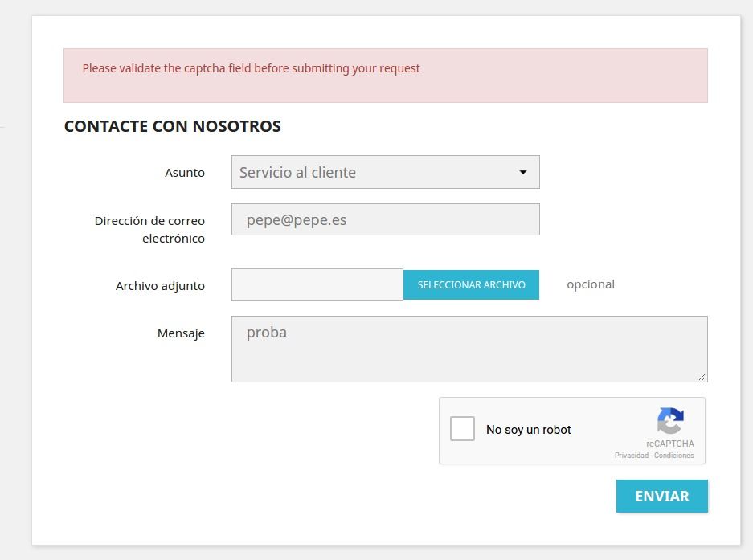Click the captcha validation error message

pyautogui.click(x=251, y=68)
